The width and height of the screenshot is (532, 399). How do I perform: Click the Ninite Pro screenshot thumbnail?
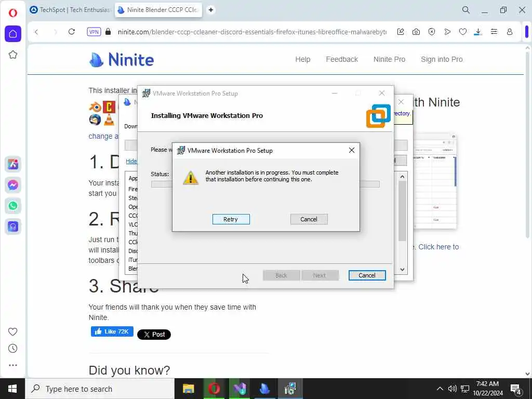tap(435, 181)
